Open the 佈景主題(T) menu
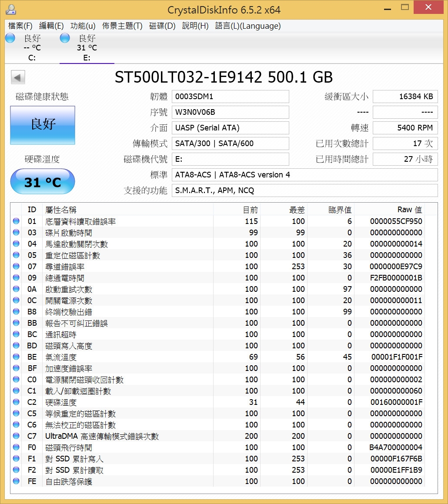448x504 pixels. [122, 26]
